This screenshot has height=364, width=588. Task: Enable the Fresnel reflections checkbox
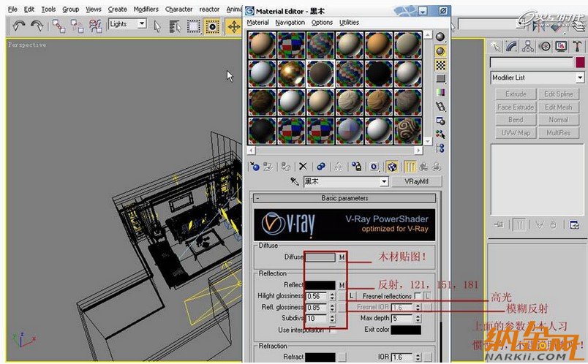pyautogui.click(x=418, y=296)
